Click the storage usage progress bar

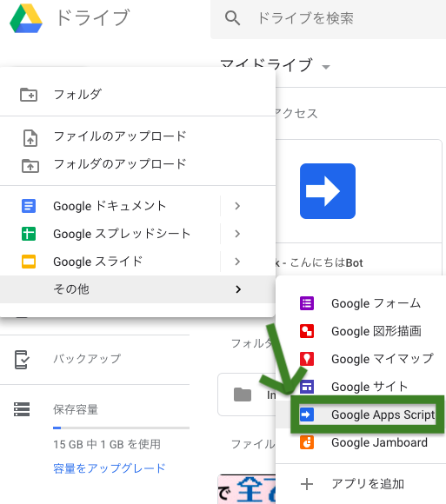click(x=121, y=428)
